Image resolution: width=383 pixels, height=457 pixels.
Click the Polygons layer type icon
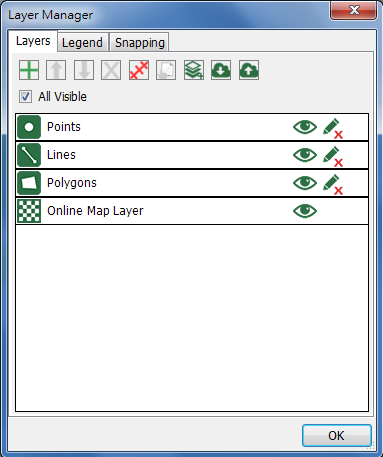point(29,183)
